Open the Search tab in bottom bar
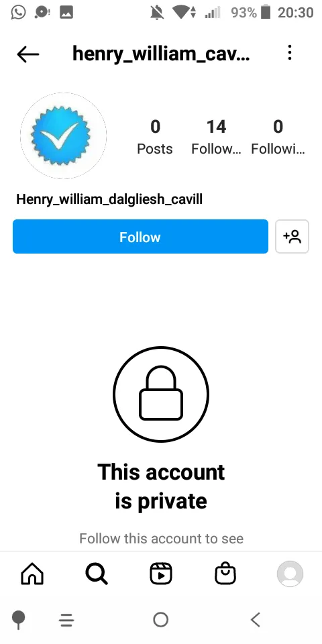322x644 pixels. tap(97, 574)
